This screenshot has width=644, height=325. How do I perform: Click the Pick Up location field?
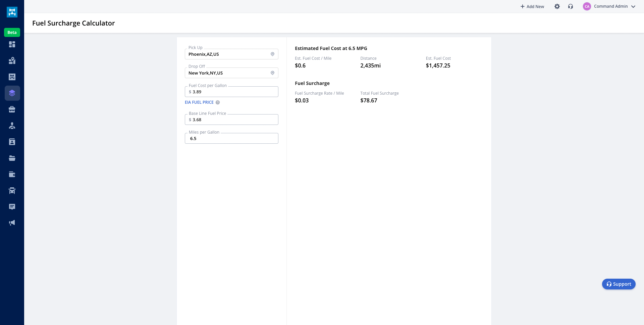pos(231,54)
